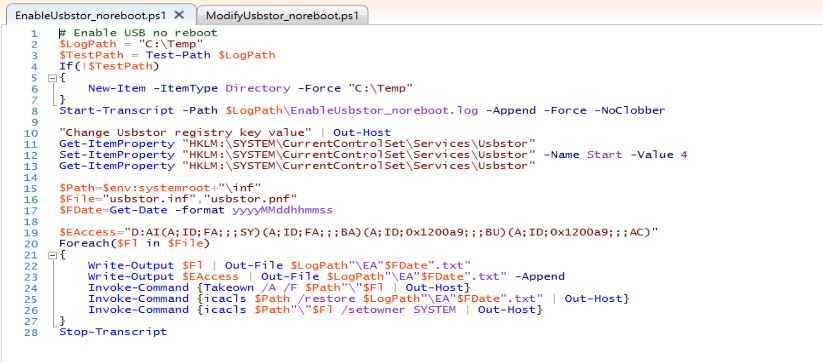This screenshot has height=363, width=823.
Task: Click the Directory argument on line 6
Action: [258, 88]
